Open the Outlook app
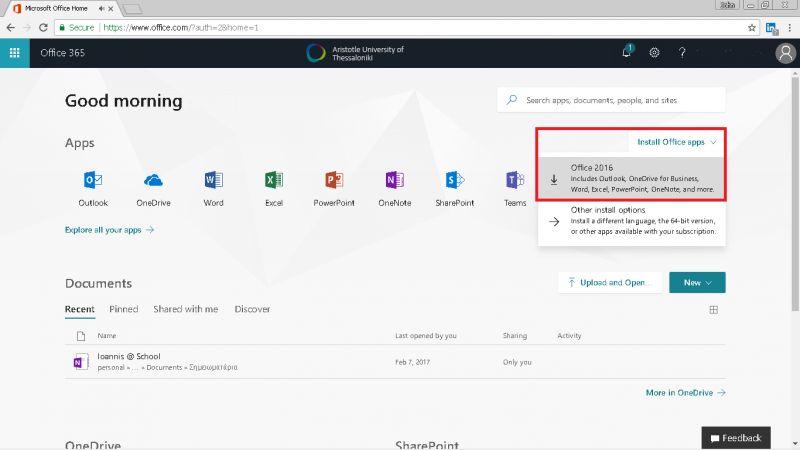 click(93, 188)
